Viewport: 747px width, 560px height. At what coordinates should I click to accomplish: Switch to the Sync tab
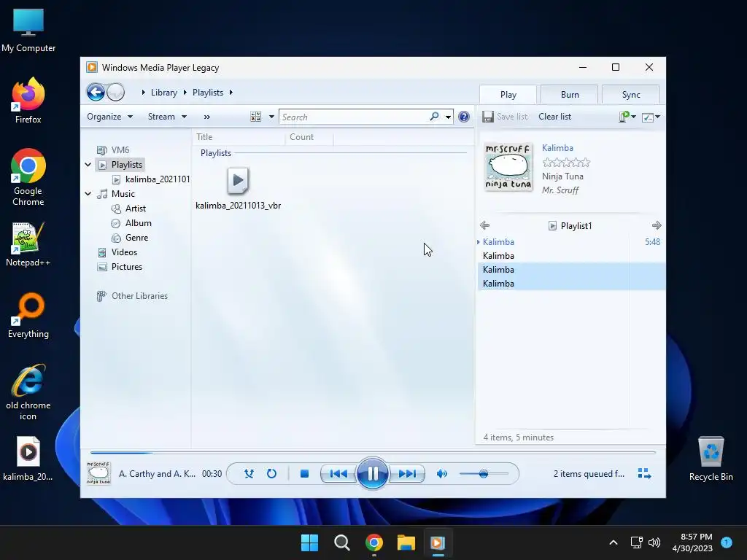click(x=631, y=95)
